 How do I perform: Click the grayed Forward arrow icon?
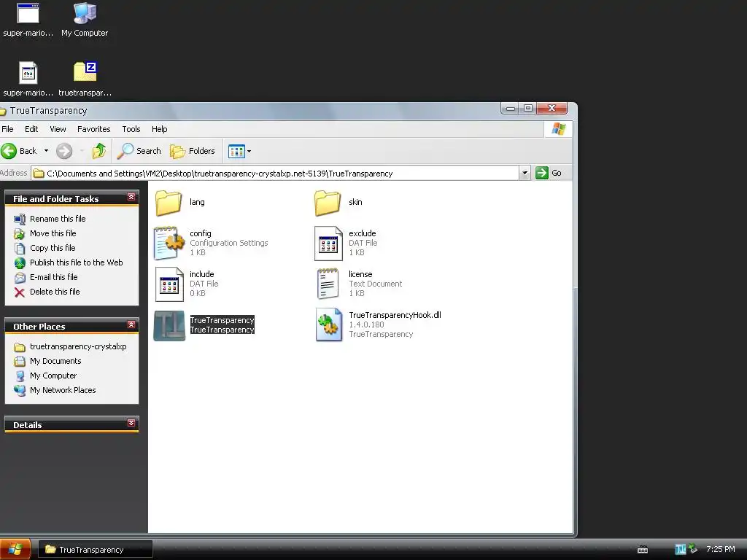(64, 151)
